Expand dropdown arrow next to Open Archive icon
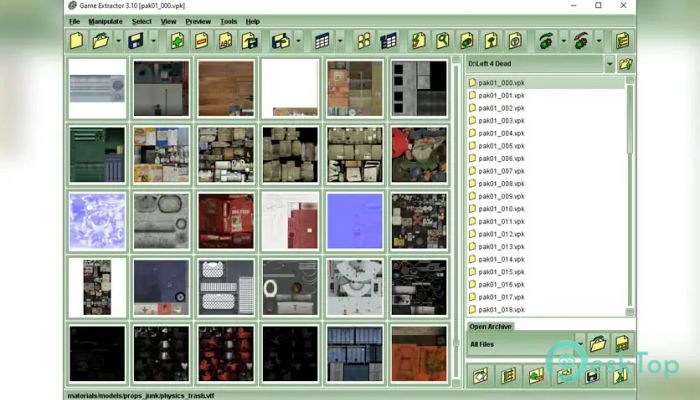 click(x=118, y=41)
